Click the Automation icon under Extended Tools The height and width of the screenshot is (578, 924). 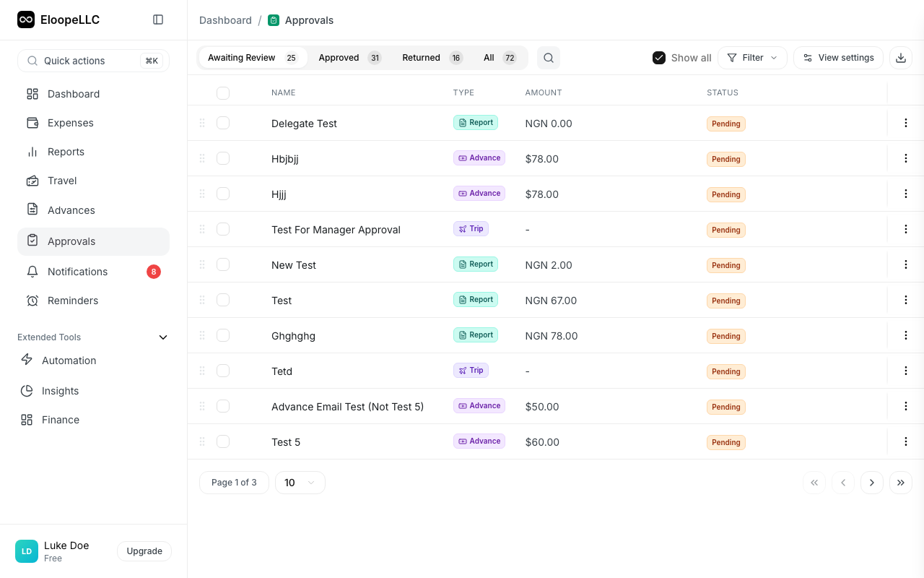coord(27,360)
